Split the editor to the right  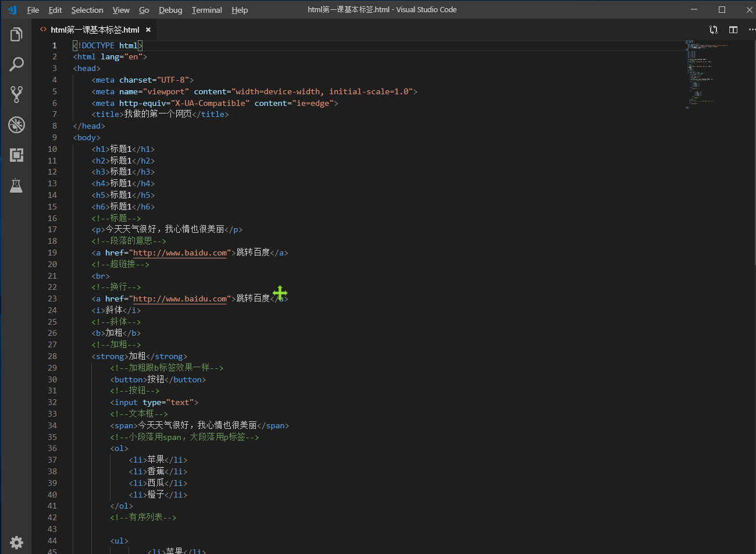coord(733,30)
